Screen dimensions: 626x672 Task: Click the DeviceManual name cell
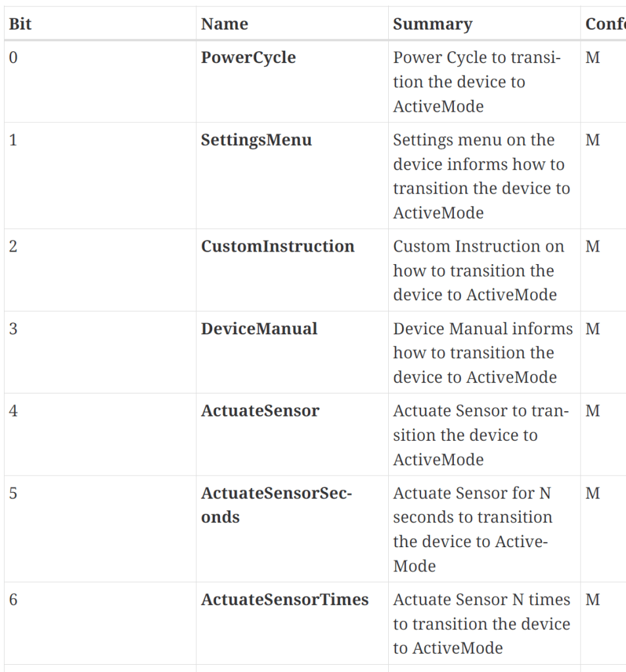click(x=259, y=328)
